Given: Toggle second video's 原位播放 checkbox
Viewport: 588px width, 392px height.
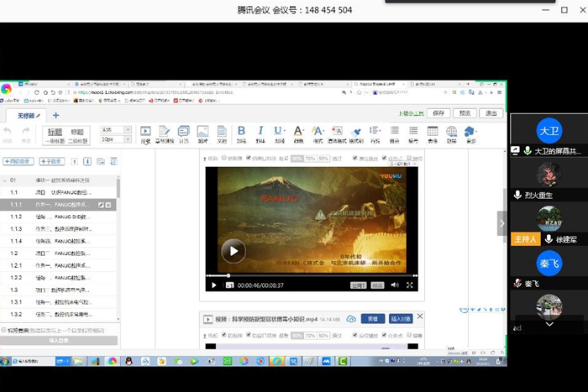Looking at the screenshot, I should [x=354, y=335].
